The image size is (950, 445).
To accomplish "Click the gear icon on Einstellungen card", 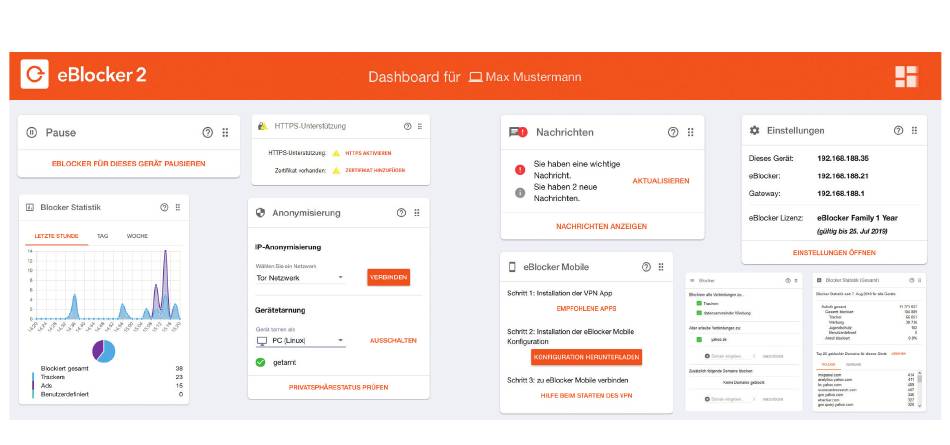I will 754,130.
